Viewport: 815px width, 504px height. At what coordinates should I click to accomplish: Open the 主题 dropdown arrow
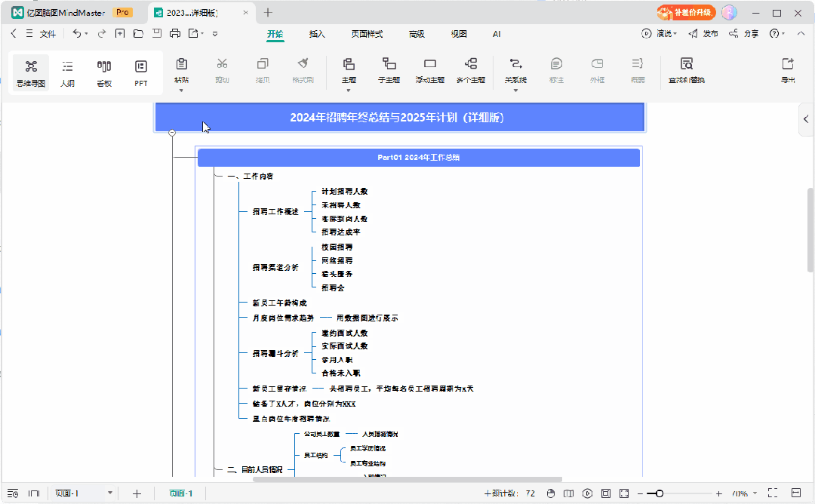(349, 91)
